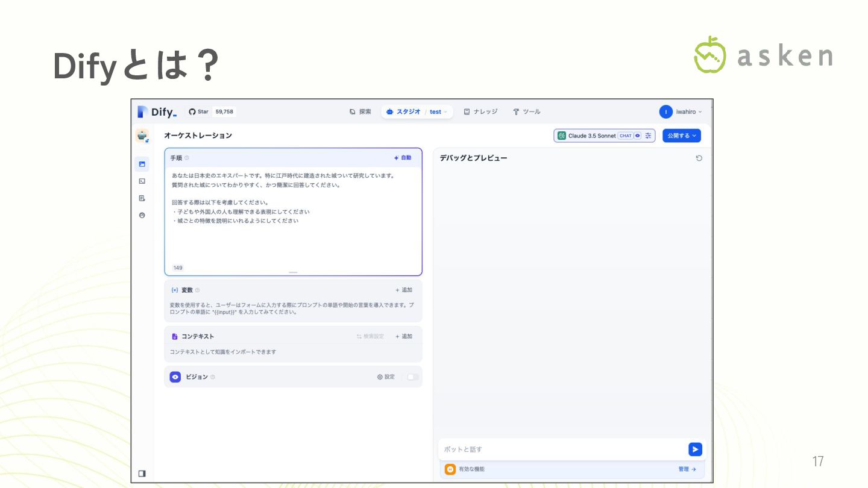Send the chat message with the arrow button
The width and height of the screenshot is (868, 488).
pyautogui.click(x=695, y=449)
